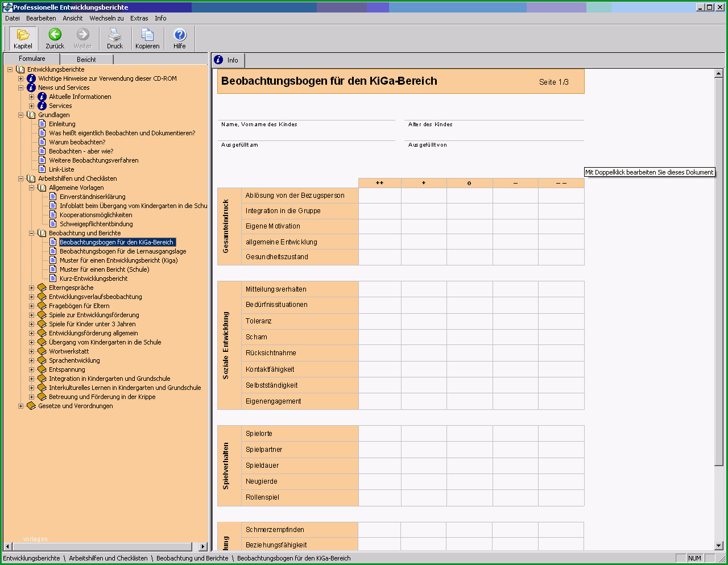
Task: Click document icon beside Einverständniserklärung
Action: pos(53,197)
